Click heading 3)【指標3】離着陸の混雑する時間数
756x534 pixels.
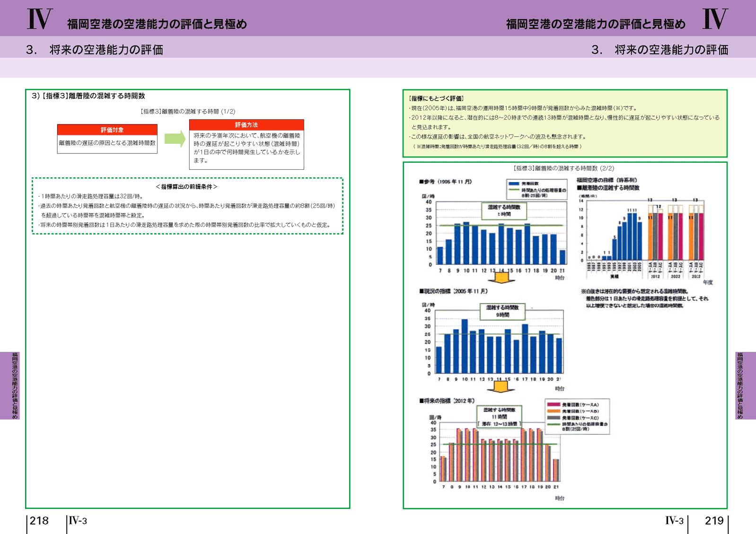pos(88,96)
